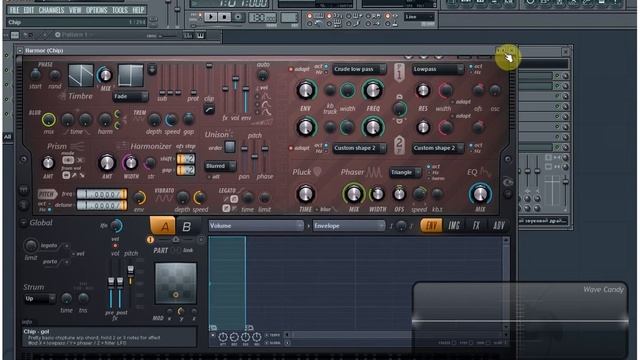Open the FILE menu

tap(14, 10)
